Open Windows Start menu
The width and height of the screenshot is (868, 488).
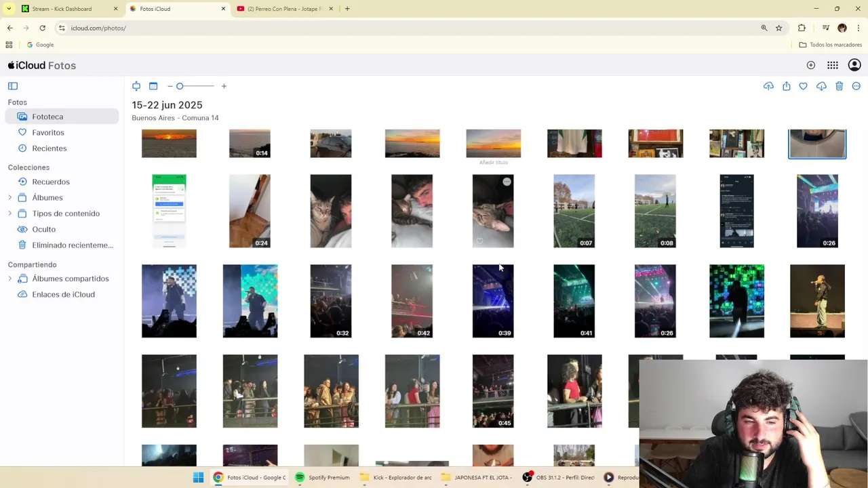198,477
